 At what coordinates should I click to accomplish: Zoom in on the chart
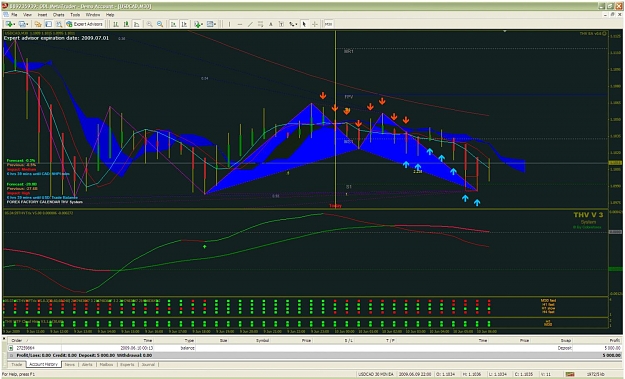point(149,24)
